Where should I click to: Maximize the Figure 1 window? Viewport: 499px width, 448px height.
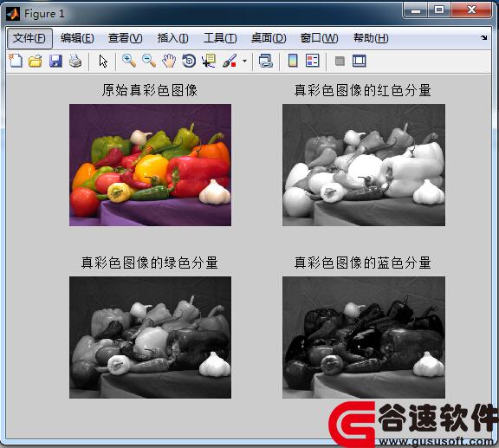pyautogui.click(x=439, y=10)
